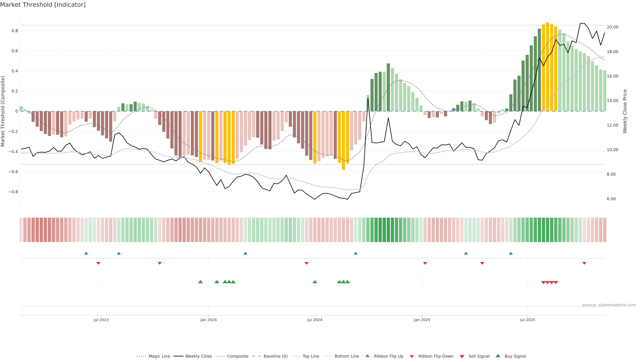The width and height of the screenshot is (644, 362).
Task: Click the first red Sell Signal triangle marker
Action: click(x=543, y=283)
